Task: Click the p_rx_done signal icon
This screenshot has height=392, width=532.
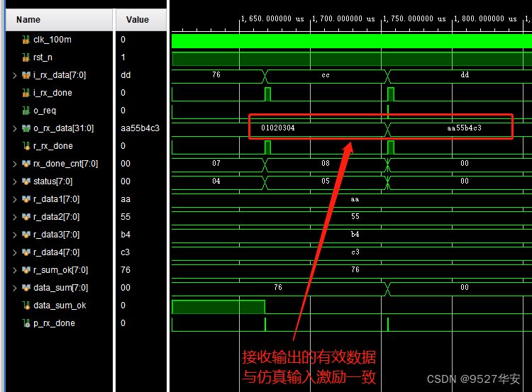Action: [26, 323]
